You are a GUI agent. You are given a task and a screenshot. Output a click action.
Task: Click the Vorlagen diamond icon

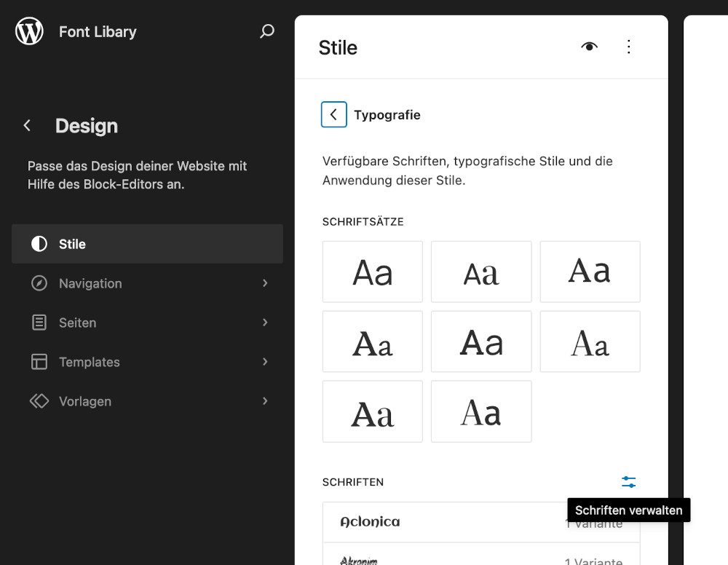point(39,401)
